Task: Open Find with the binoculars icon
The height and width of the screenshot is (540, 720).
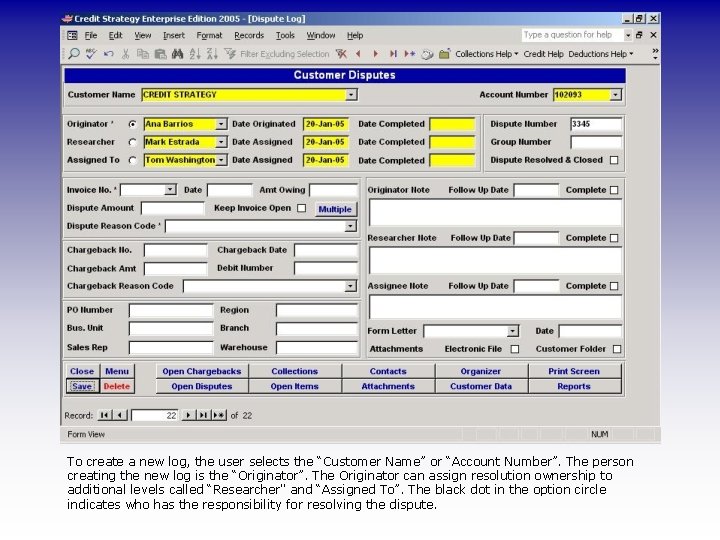Action: (x=178, y=54)
